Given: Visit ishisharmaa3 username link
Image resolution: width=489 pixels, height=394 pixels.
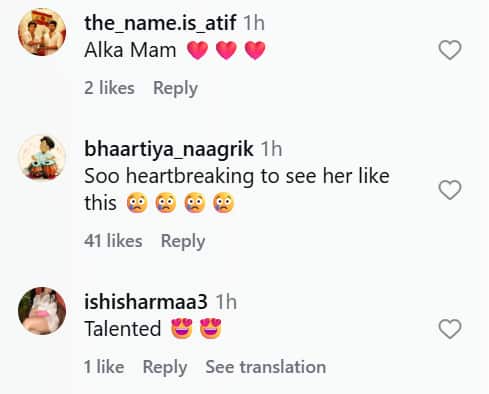Looking at the screenshot, I should tap(146, 302).
